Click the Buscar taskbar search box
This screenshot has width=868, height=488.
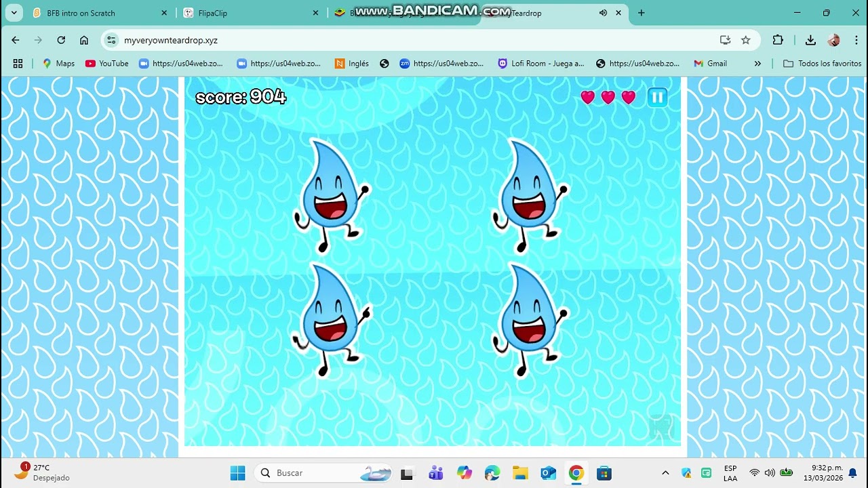tap(325, 473)
